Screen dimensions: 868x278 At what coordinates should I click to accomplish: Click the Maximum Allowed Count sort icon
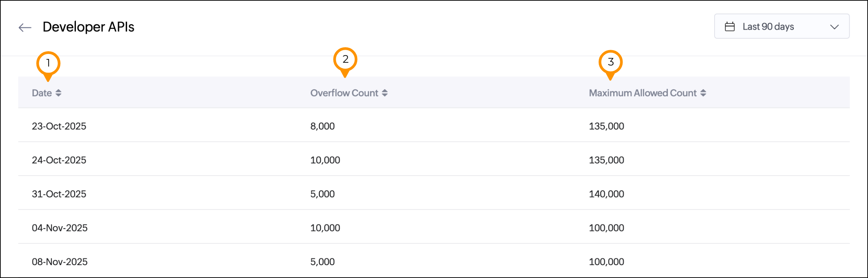[703, 93]
